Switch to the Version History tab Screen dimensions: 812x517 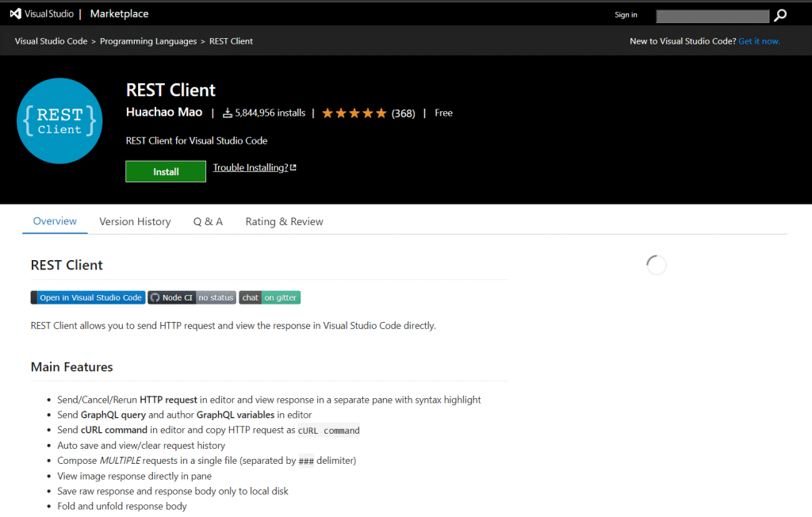pyautogui.click(x=135, y=222)
